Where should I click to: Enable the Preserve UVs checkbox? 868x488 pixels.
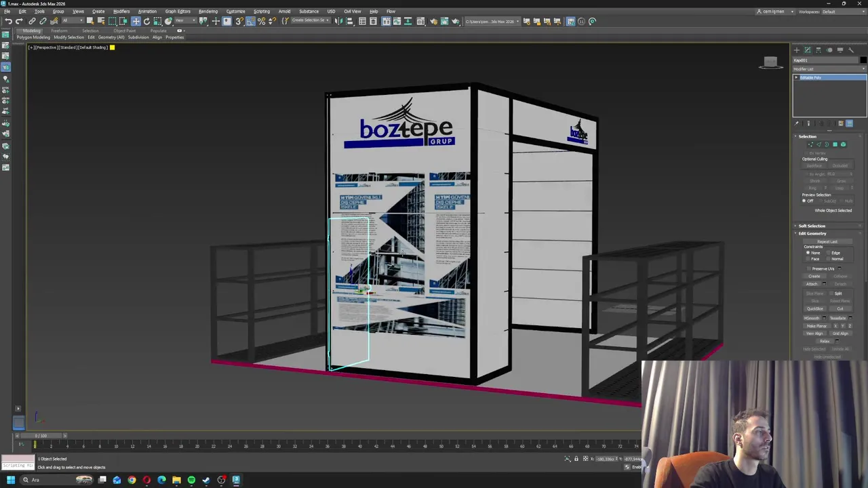pyautogui.click(x=809, y=269)
